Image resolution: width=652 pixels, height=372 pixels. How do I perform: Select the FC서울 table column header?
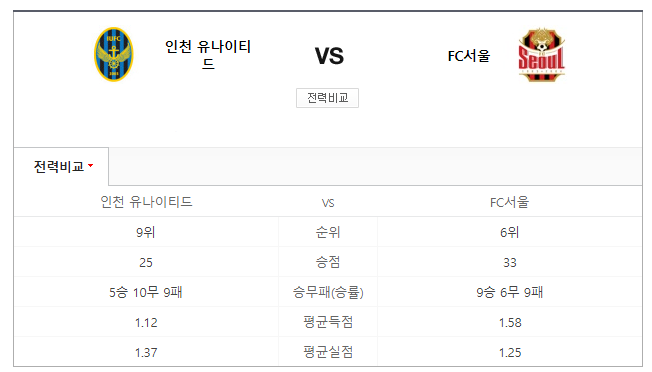coord(509,202)
